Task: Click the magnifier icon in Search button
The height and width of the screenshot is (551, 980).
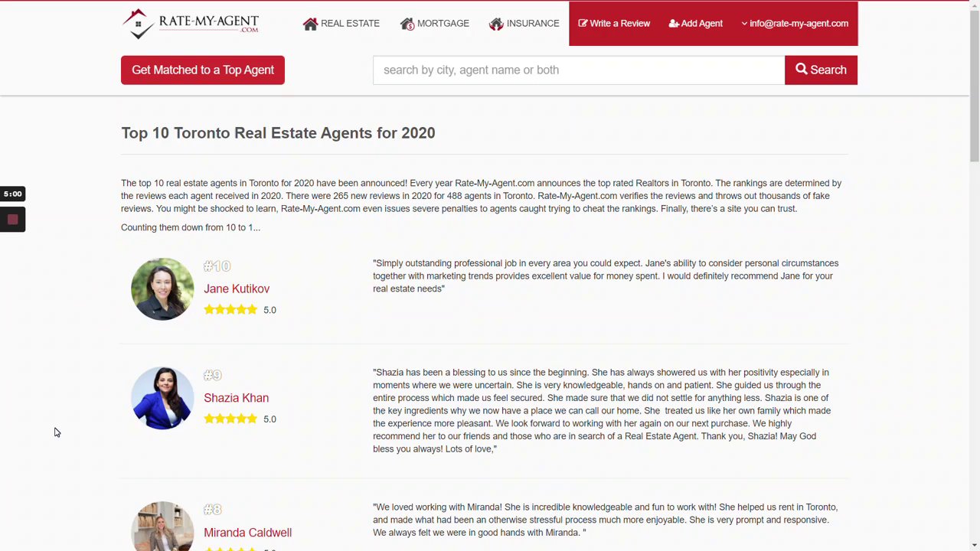Action: (802, 69)
